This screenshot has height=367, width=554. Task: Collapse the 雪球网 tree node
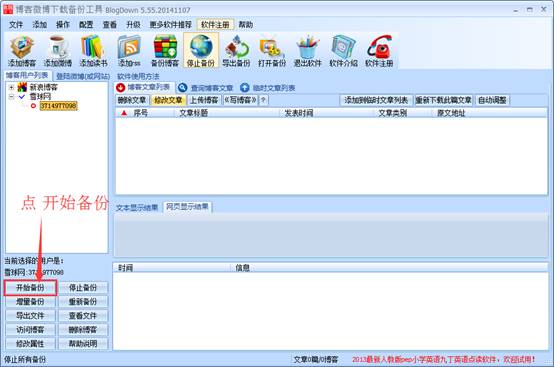click(11, 96)
